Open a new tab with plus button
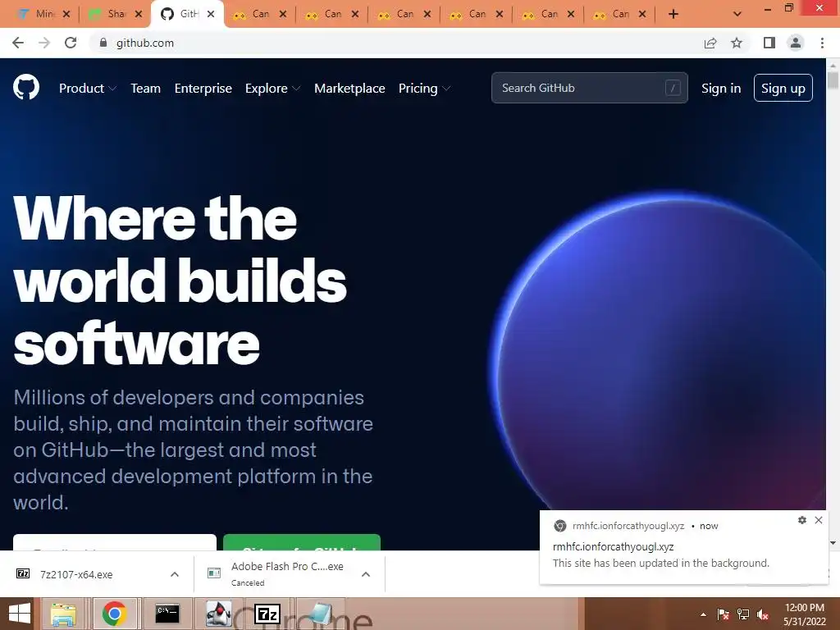Viewport: 840px width, 630px height. tap(673, 14)
